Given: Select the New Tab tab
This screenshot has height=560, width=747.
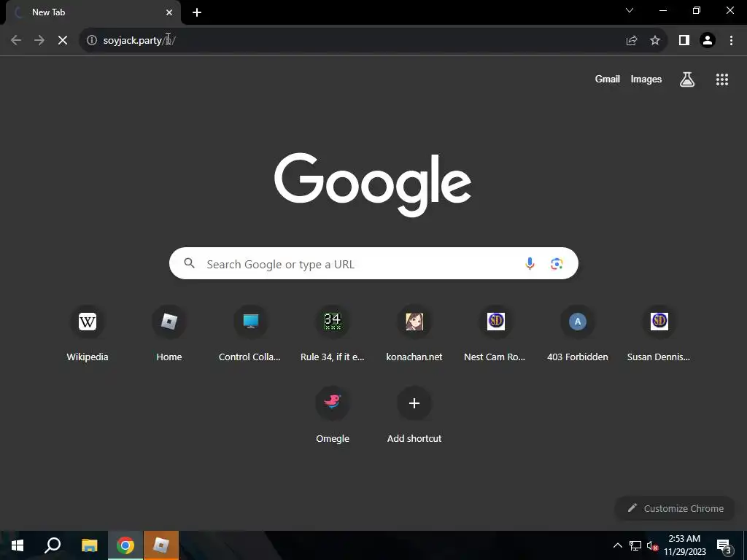Looking at the screenshot, I should tap(93, 12).
